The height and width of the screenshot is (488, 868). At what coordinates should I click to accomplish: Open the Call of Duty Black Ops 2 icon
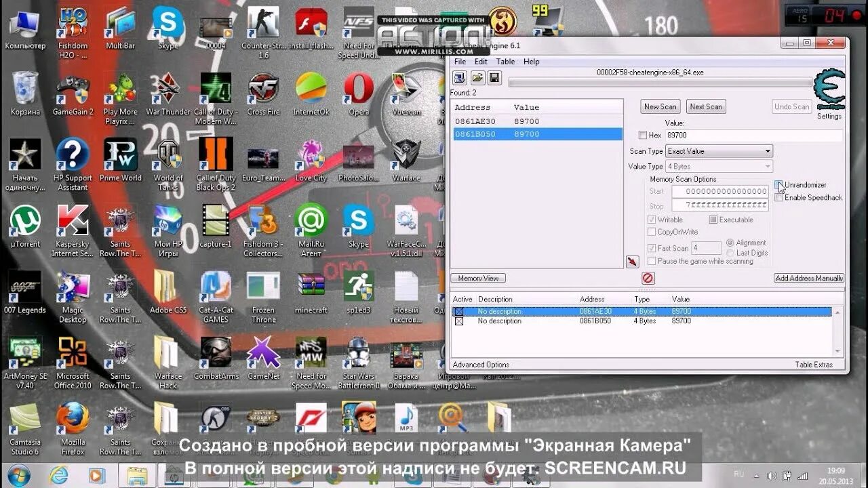(x=216, y=165)
